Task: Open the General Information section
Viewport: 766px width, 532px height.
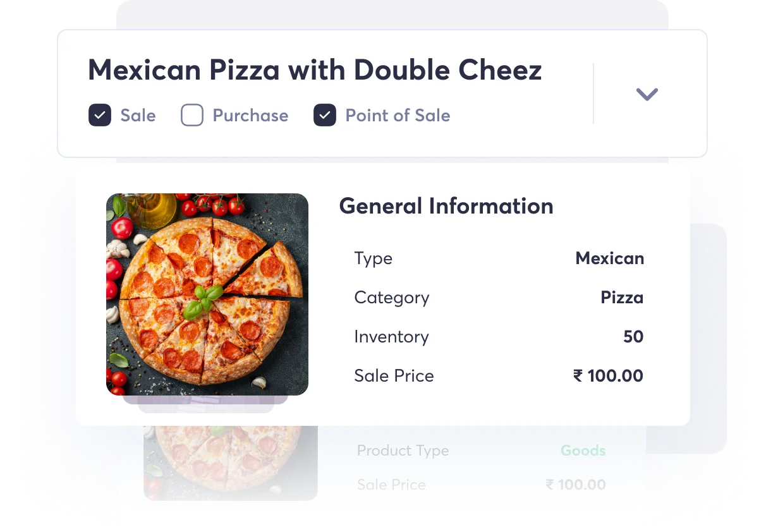Action: pyautogui.click(x=446, y=206)
